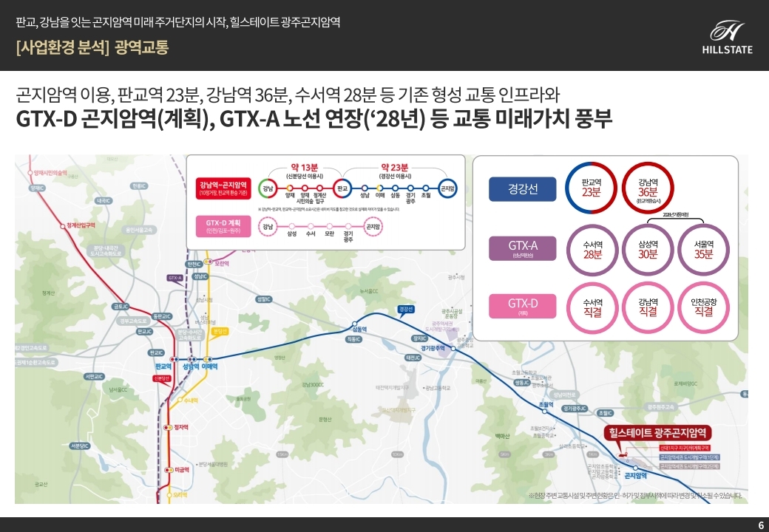Click the '(신분당선 이용시)' caption
This screenshot has width=769, height=532.
(x=305, y=177)
